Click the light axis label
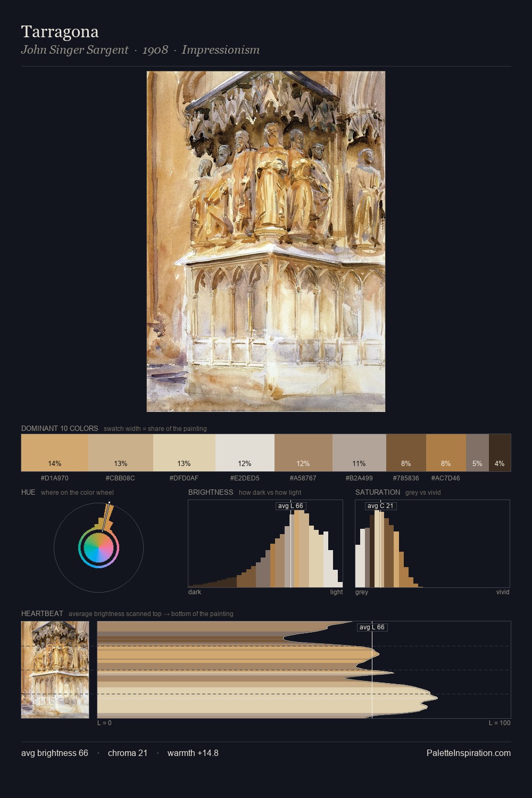Image resolution: width=532 pixels, height=798 pixels. point(337,592)
